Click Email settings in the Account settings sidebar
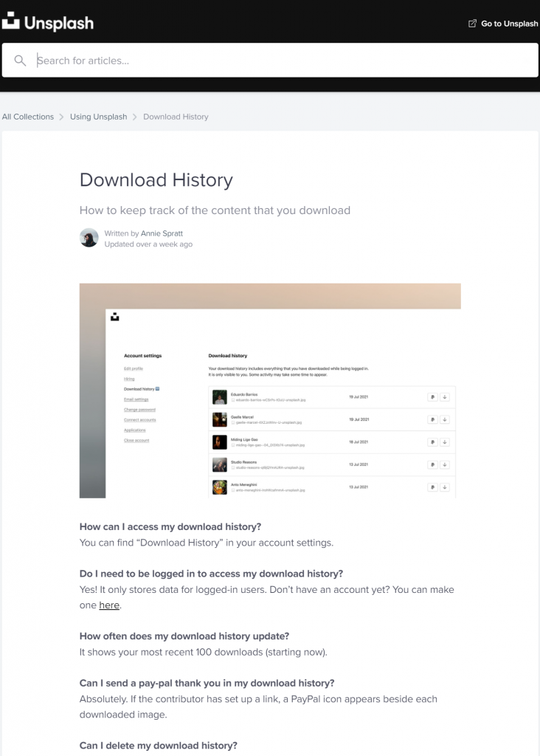 pyautogui.click(x=136, y=399)
